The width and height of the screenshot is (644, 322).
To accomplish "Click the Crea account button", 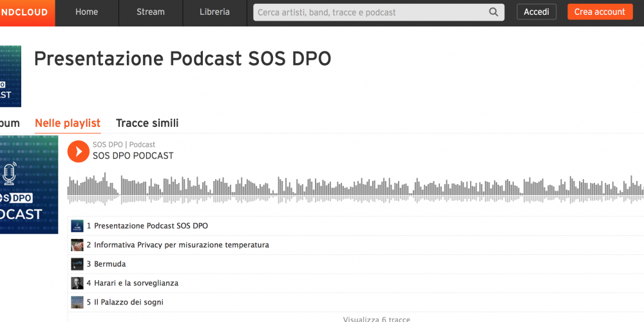I will [600, 12].
